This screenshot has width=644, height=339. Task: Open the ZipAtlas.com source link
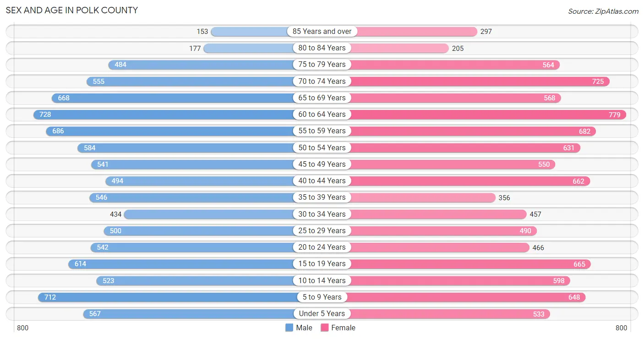tap(603, 11)
